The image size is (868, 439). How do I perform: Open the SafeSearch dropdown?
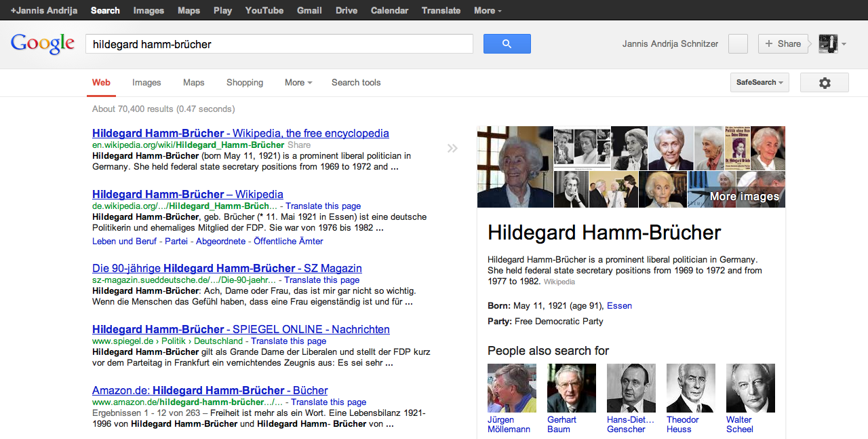point(759,83)
